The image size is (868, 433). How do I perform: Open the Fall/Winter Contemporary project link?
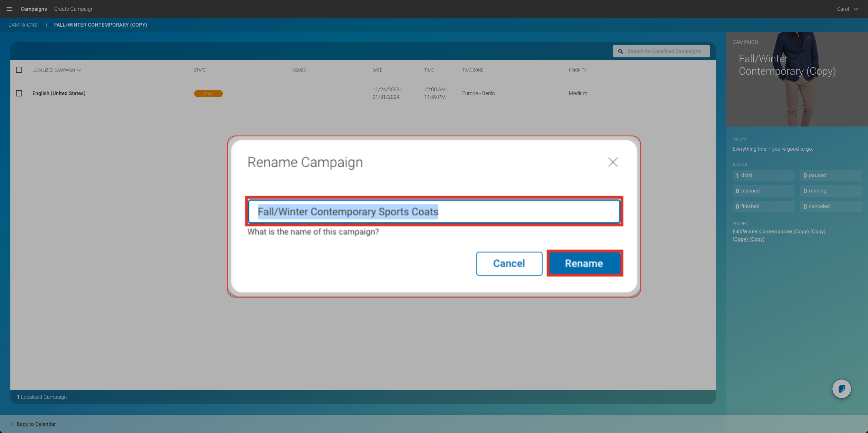pyautogui.click(x=779, y=232)
